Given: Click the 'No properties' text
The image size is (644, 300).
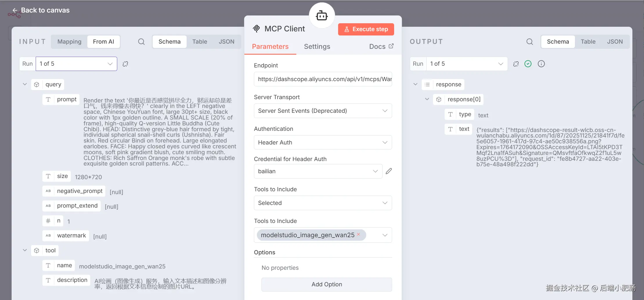Looking at the screenshot, I should tap(280, 268).
